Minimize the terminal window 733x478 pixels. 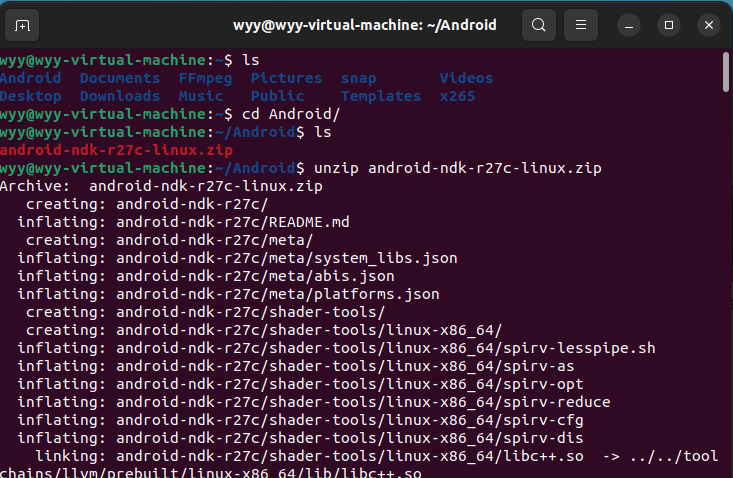pos(629,24)
